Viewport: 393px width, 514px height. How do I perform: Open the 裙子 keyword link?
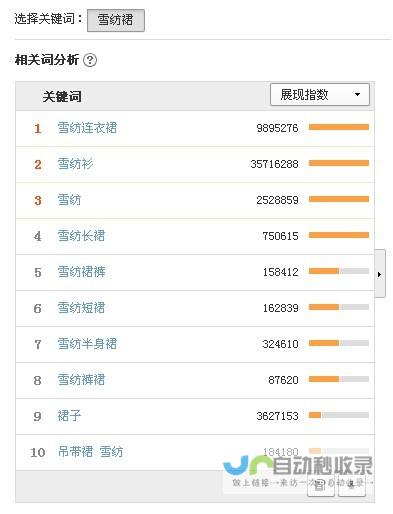click(69, 416)
